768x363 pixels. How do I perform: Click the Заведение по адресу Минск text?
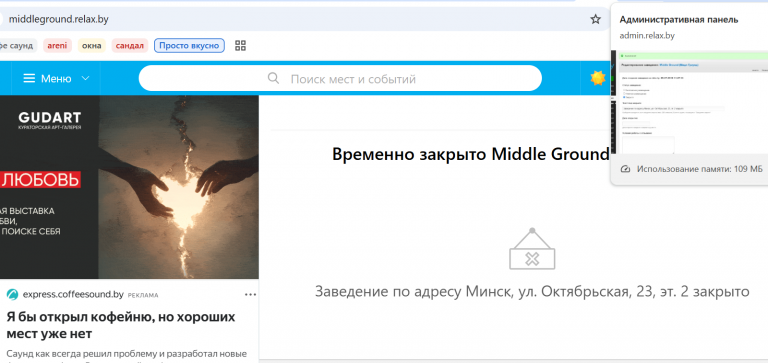532,292
